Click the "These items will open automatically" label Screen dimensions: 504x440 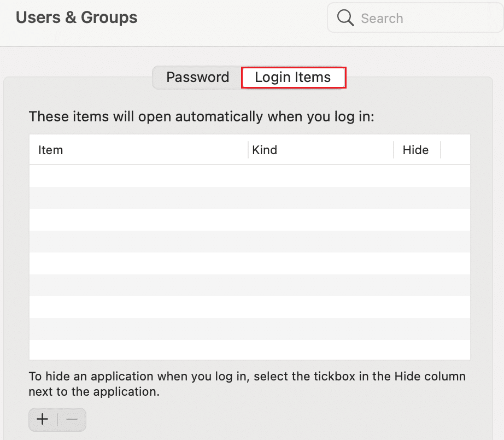coord(201,117)
